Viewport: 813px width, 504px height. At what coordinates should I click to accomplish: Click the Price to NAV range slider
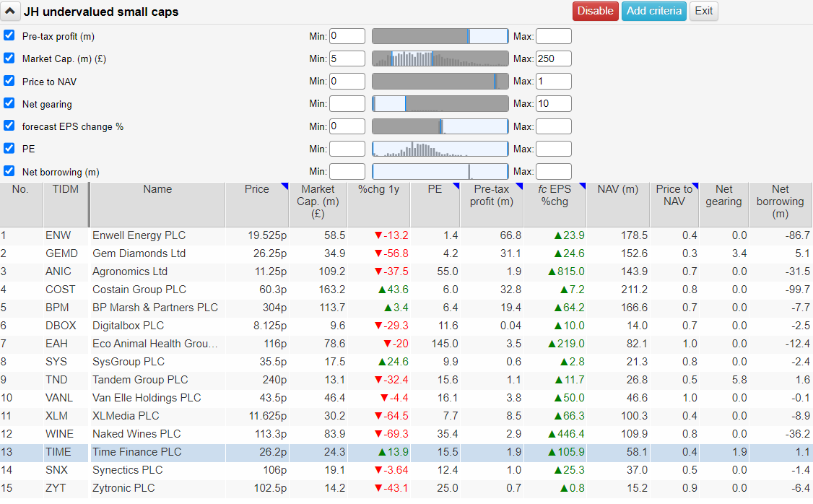pyautogui.click(x=440, y=82)
